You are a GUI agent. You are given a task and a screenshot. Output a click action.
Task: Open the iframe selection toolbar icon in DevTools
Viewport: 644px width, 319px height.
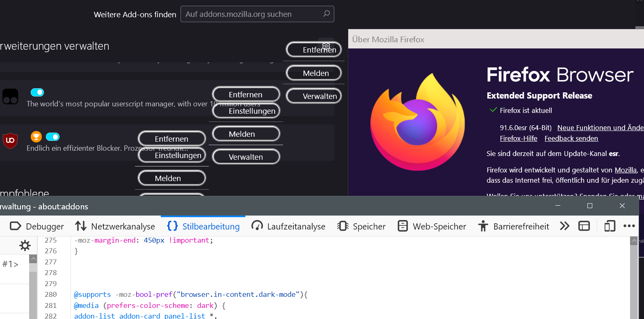(584, 226)
